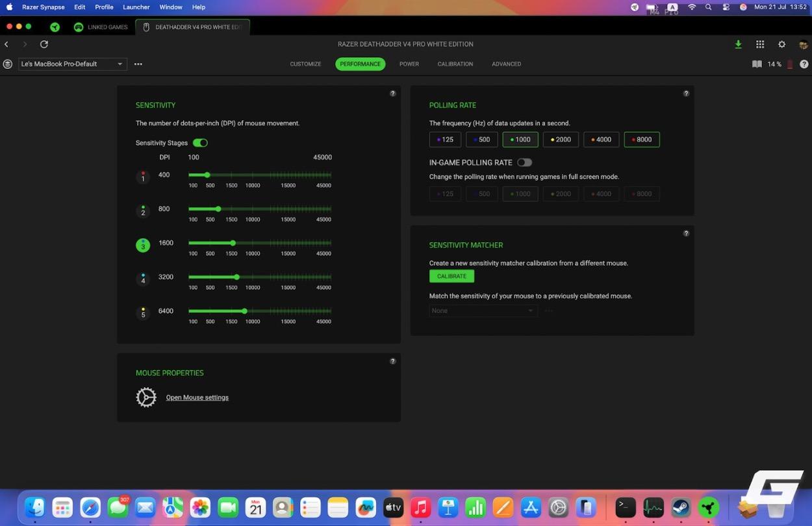Click the stage 1 DPI slider at 400
Image resolution: width=812 pixels, height=526 pixels.
click(x=207, y=175)
